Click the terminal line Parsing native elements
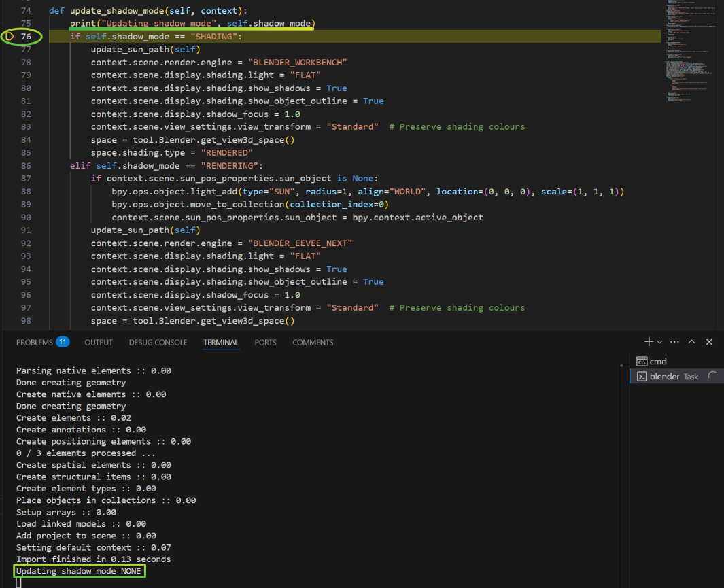The width and height of the screenshot is (724, 588). tap(93, 371)
